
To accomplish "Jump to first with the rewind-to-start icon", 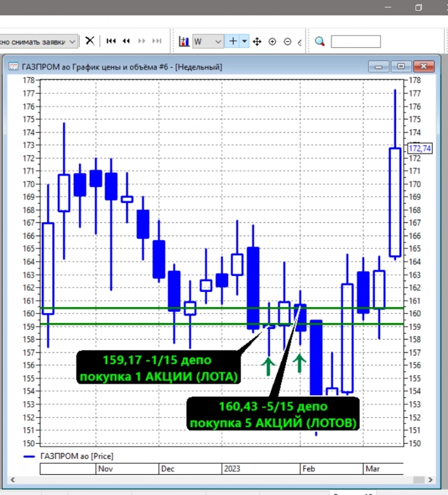I will (x=111, y=41).
